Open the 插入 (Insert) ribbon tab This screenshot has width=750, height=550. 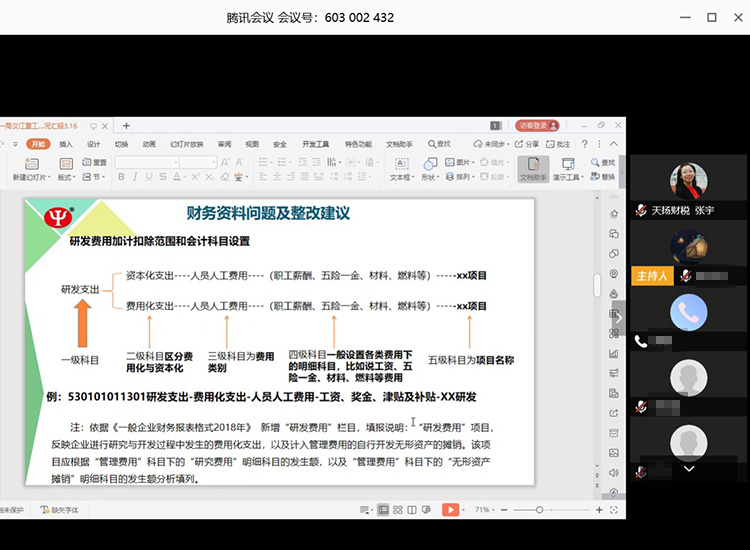pos(66,144)
